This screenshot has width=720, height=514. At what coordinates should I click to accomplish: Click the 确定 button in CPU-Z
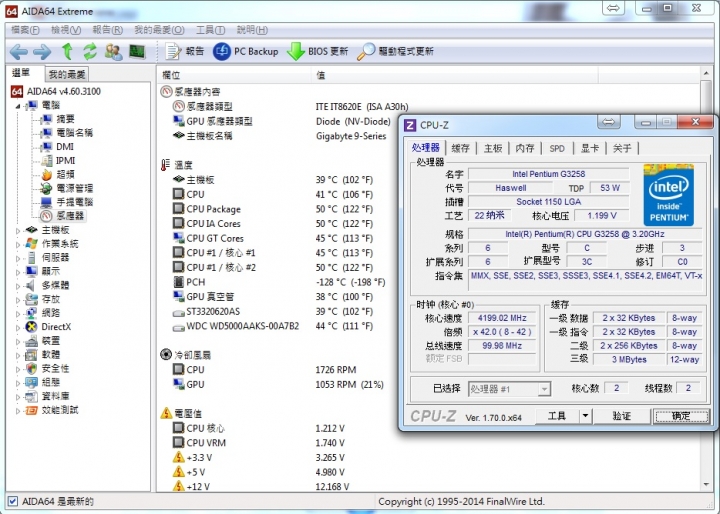tap(681, 416)
